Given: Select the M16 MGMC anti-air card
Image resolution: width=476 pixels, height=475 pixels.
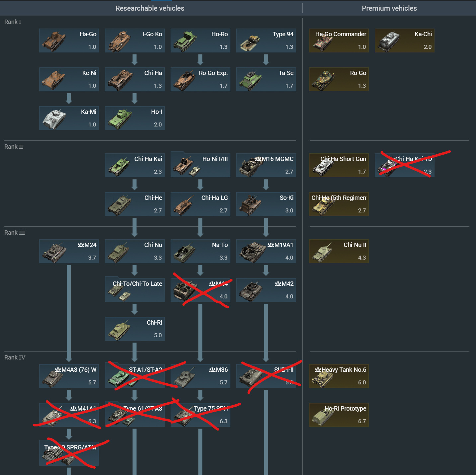Looking at the screenshot, I should click(266, 165).
